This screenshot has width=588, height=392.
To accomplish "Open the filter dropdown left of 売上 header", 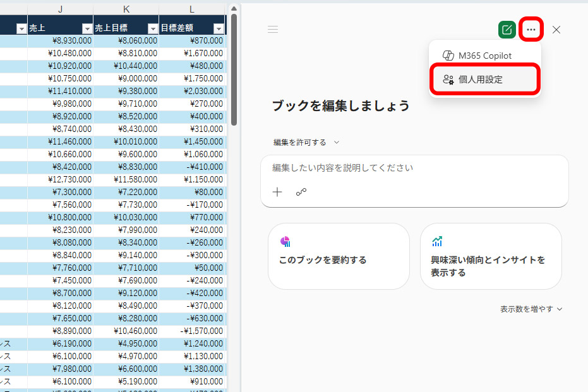I will (21, 28).
